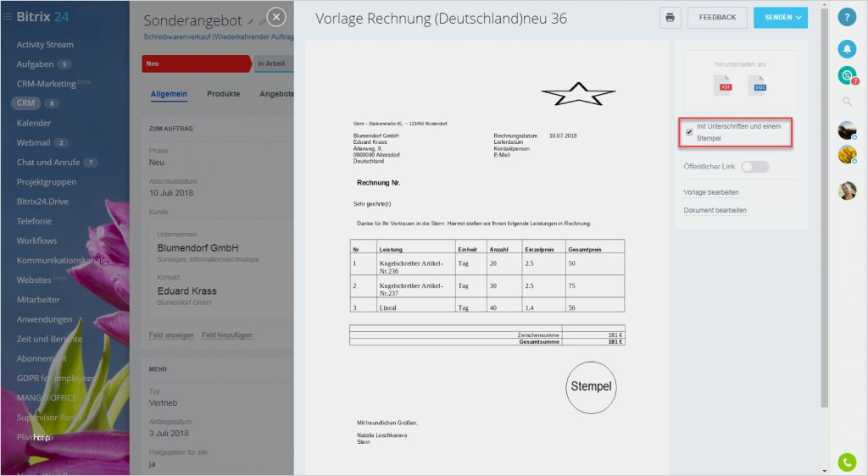Click the Stempel stamp in document
Viewport: 868px width, 476px height.
tap(591, 387)
